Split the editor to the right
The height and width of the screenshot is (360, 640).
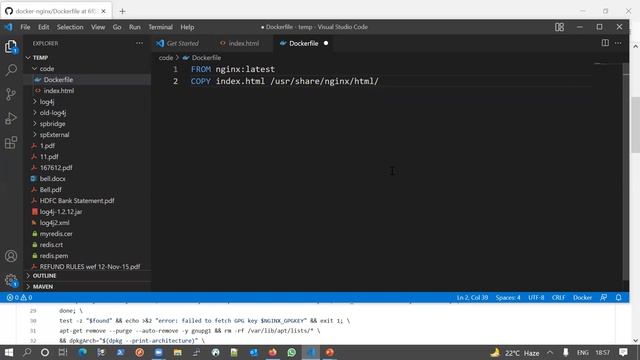coord(605,43)
